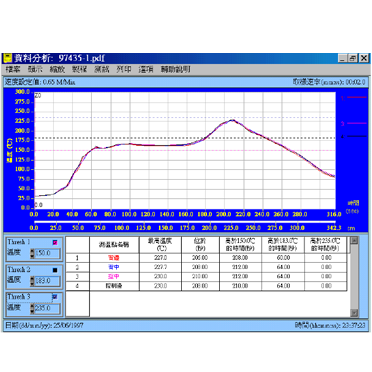Click the Thresh 1 temperature field 150.0
This screenshot has height=372, width=372.
tap(47, 253)
